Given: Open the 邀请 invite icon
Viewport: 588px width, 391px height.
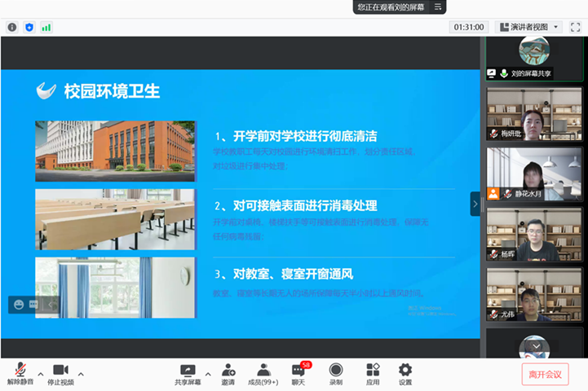Looking at the screenshot, I should point(228,374).
